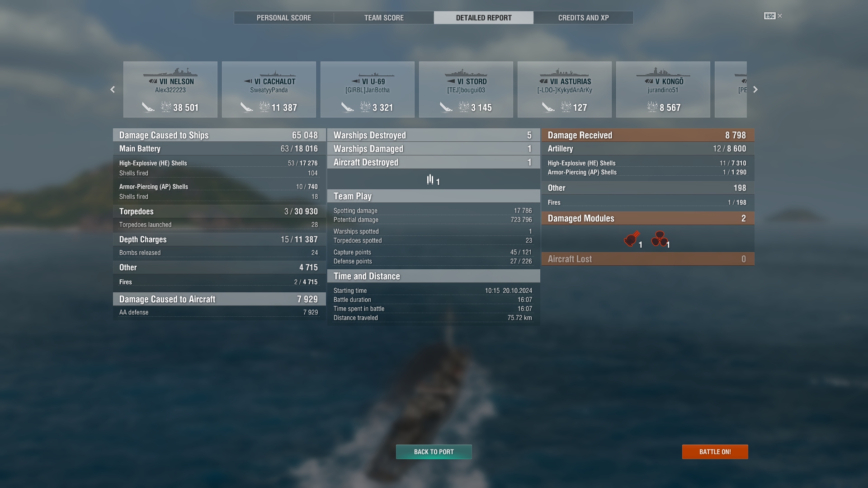Switch to the Personal Score tab
This screenshot has width=868, height=488.
tap(284, 18)
